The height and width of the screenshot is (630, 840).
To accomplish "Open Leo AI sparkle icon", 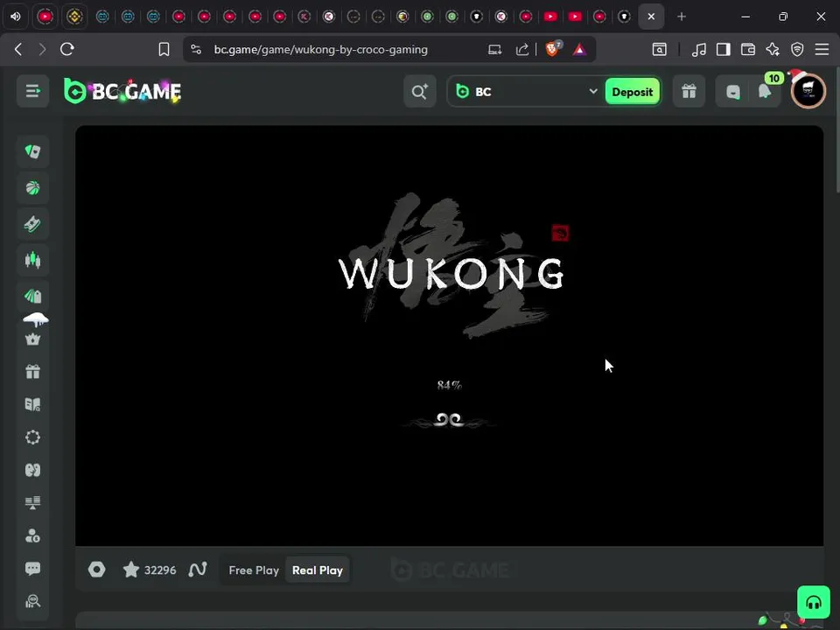I will 773,49.
